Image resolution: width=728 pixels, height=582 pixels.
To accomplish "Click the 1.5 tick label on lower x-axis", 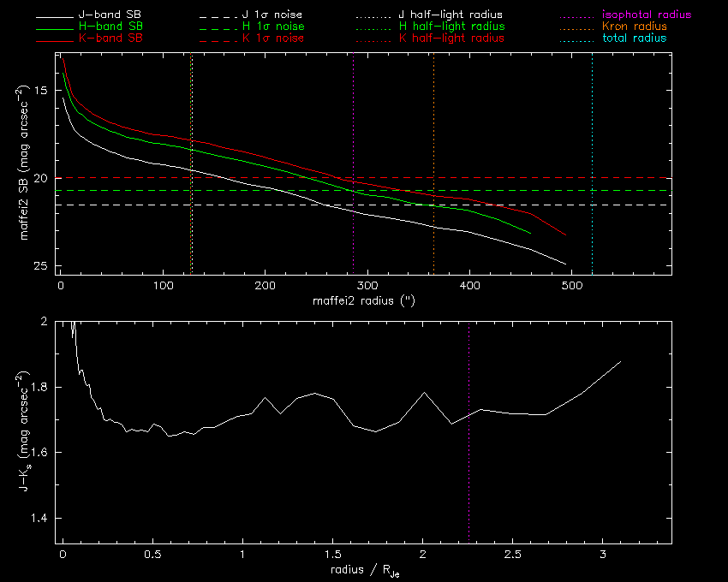I will point(333,555).
